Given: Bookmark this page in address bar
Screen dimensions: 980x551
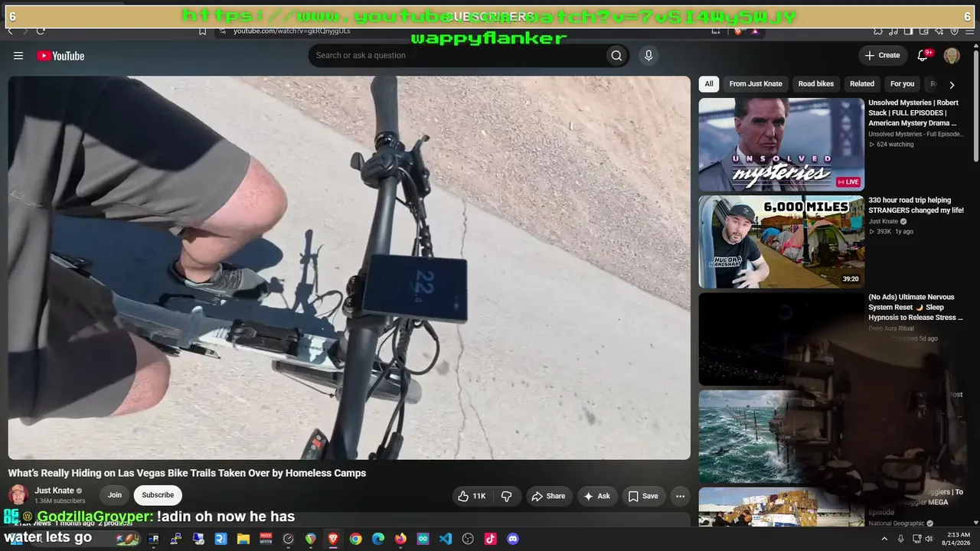Looking at the screenshot, I should pos(202,31).
